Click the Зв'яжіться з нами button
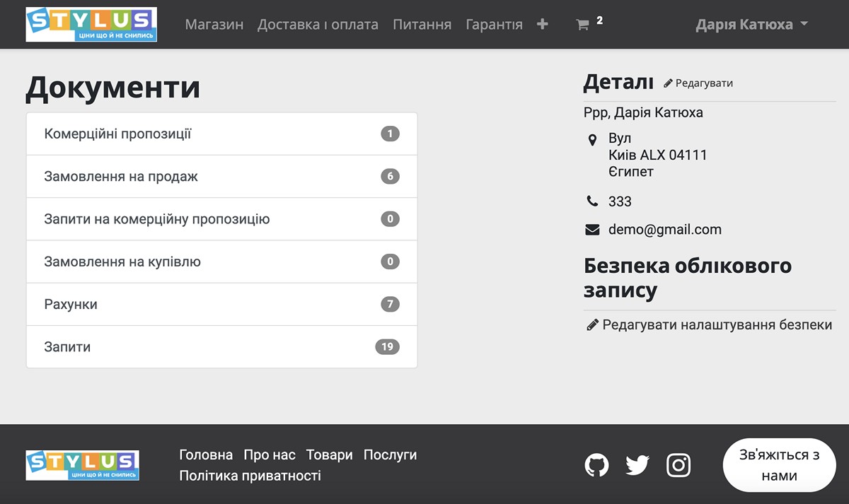Image resolution: width=849 pixels, height=504 pixels. [x=779, y=464]
